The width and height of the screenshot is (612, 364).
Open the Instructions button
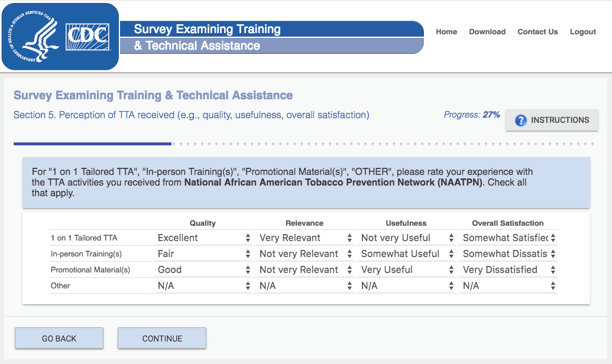tap(552, 120)
